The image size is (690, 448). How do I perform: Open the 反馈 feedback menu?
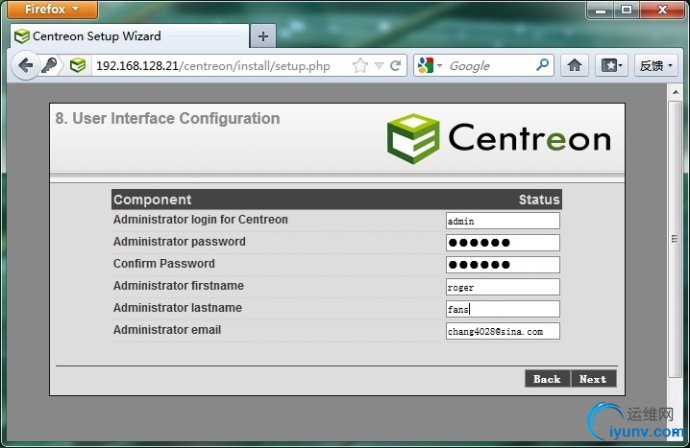656,66
